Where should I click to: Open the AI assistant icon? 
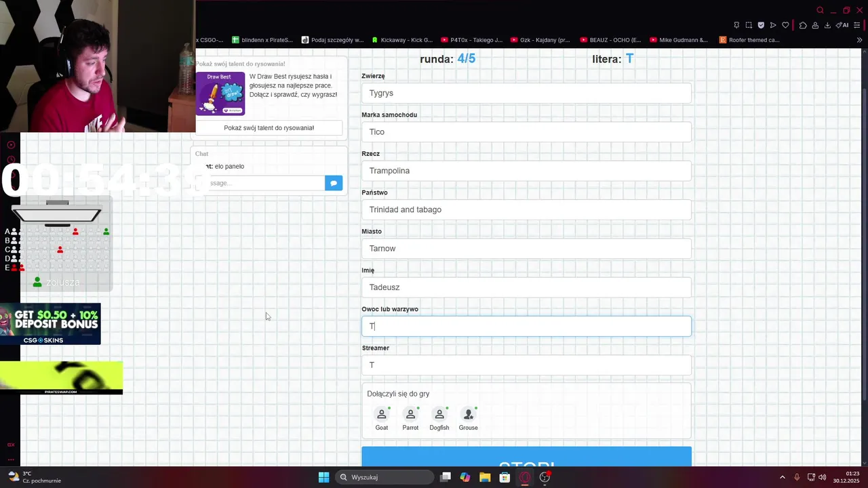pyautogui.click(x=842, y=25)
